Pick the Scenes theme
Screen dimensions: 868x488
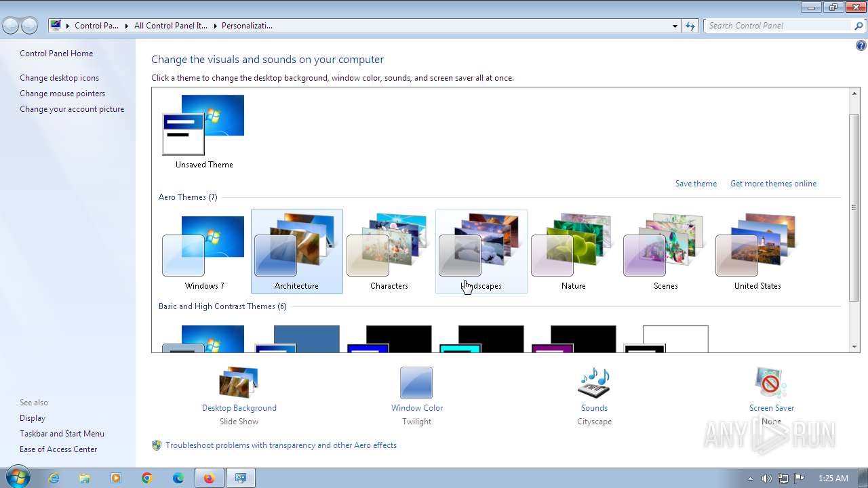(x=666, y=251)
